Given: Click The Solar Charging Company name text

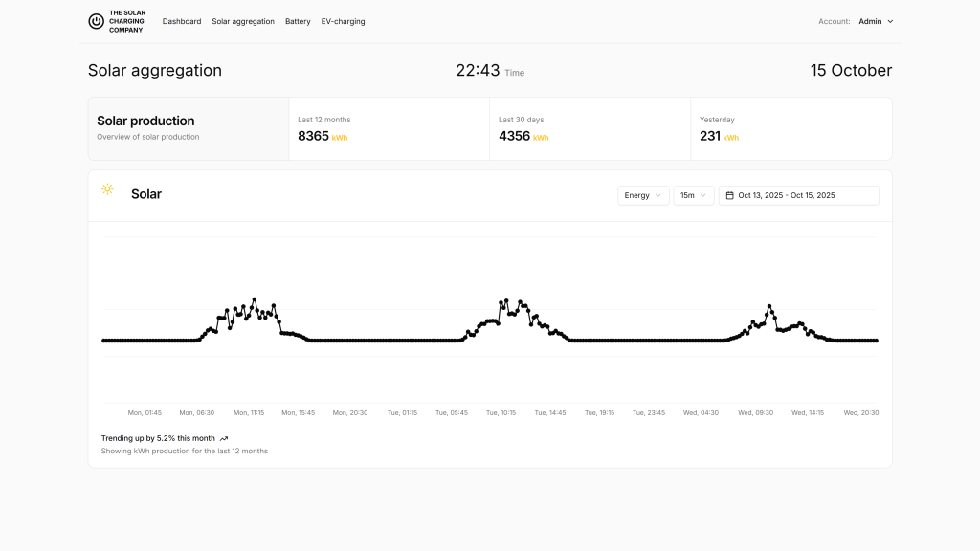Looking at the screenshot, I should point(127,21).
